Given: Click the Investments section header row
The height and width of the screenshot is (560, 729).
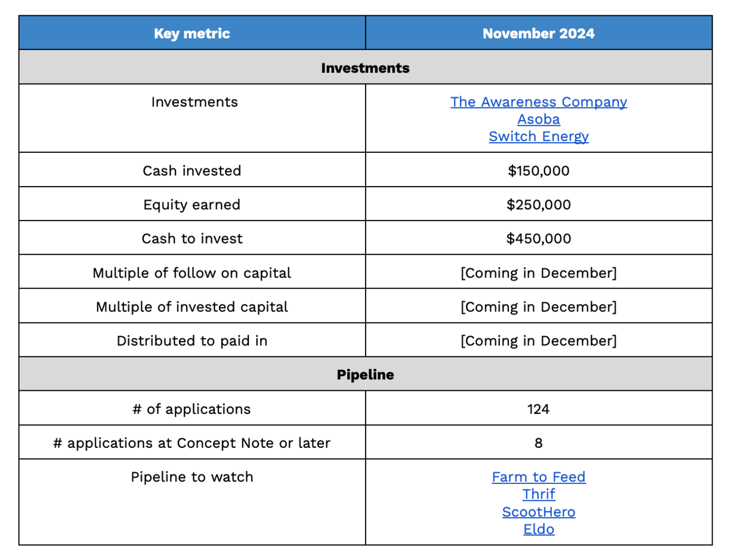Looking at the screenshot, I should click(365, 68).
